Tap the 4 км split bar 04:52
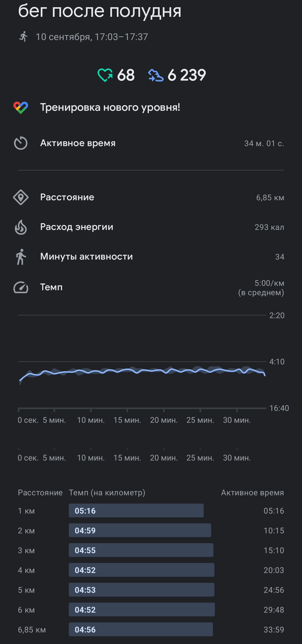 point(142,570)
